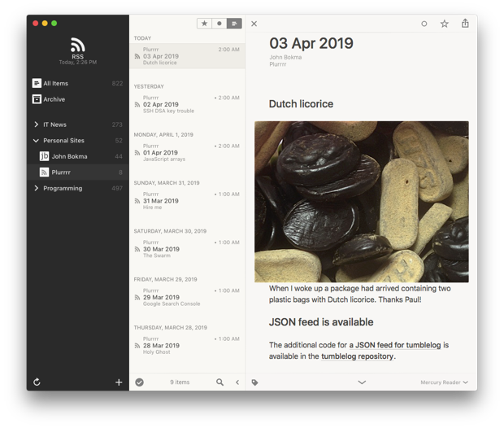504x428 pixels.
Task: Open the share menu
Action: [465, 23]
